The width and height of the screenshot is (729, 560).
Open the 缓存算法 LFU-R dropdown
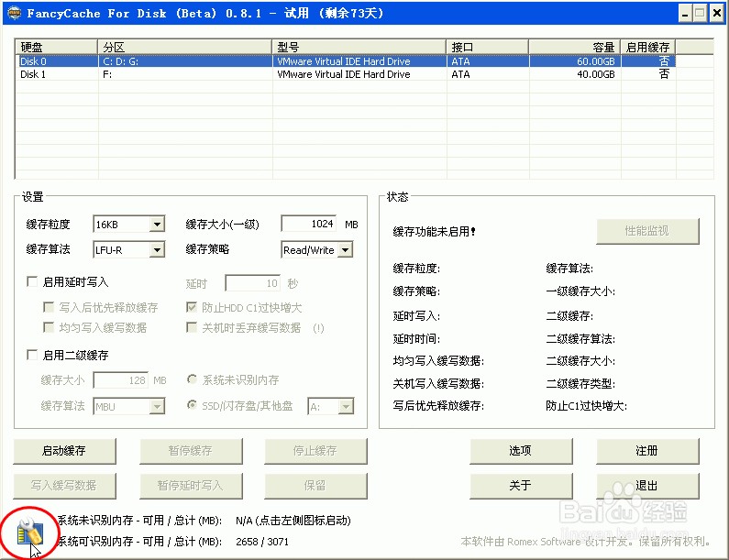tap(158, 250)
